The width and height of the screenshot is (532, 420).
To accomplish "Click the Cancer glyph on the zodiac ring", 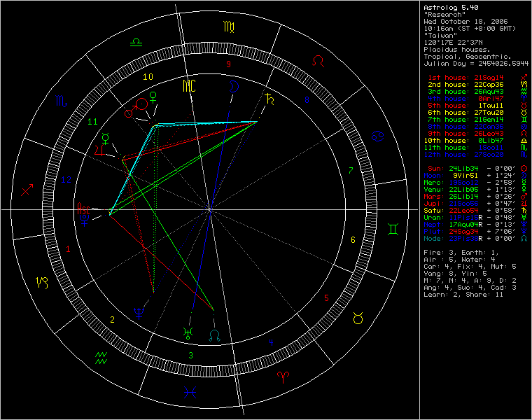I will tap(377, 136).
